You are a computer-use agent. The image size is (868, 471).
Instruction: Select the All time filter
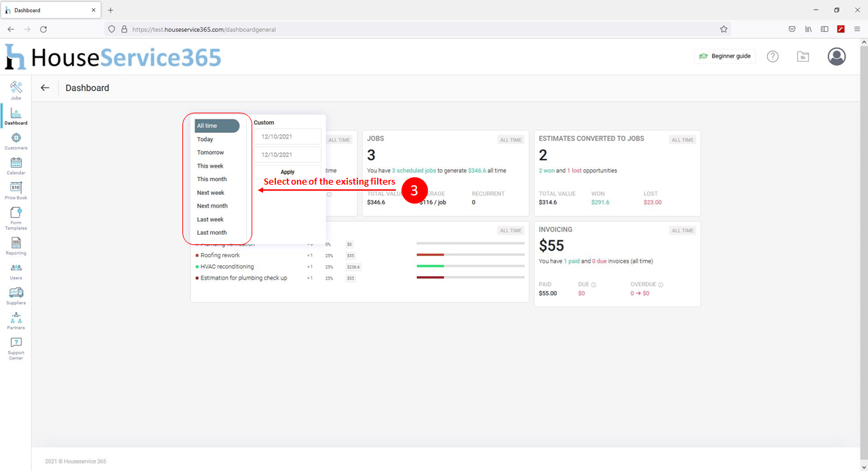(x=217, y=126)
